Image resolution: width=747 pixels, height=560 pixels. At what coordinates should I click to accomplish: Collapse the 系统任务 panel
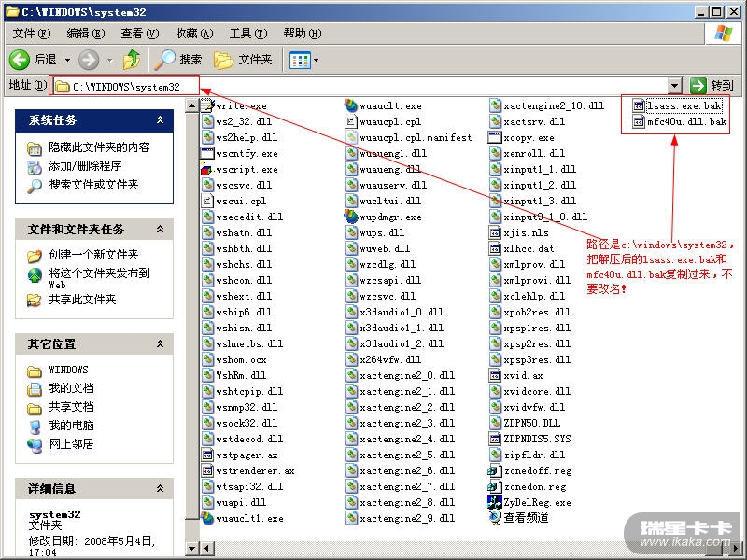click(x=160, y=120)
